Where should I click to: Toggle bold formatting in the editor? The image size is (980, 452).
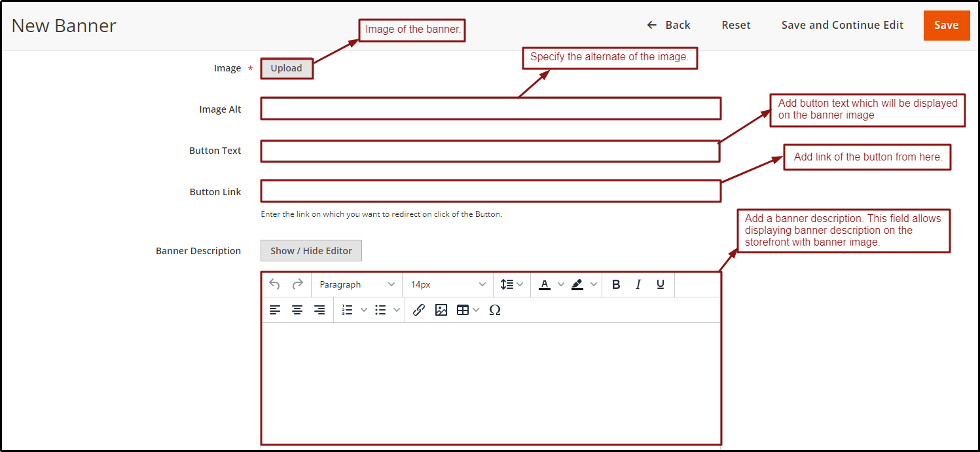pyautogui.click(x=615, y=284)
